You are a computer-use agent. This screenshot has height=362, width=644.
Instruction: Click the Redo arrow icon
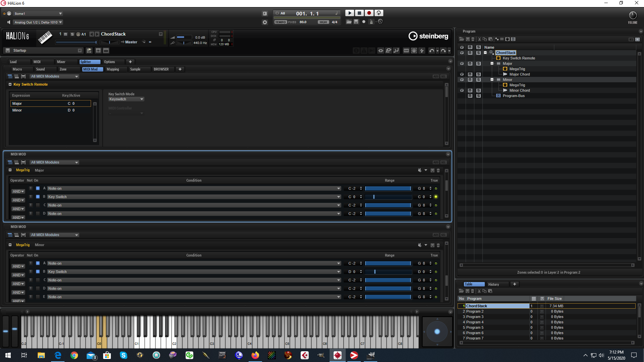coord(443,50)
